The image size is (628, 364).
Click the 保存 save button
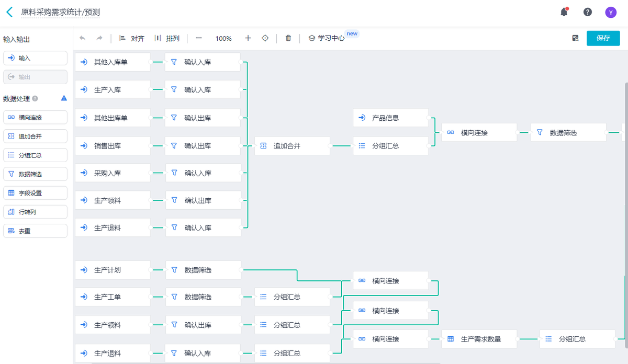pos(603,38)
